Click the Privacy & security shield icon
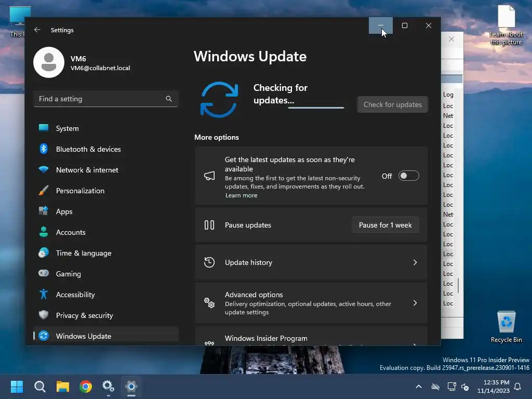Image resolution: width=532 pixels, height=399 pixels. [x=44, y=315]
